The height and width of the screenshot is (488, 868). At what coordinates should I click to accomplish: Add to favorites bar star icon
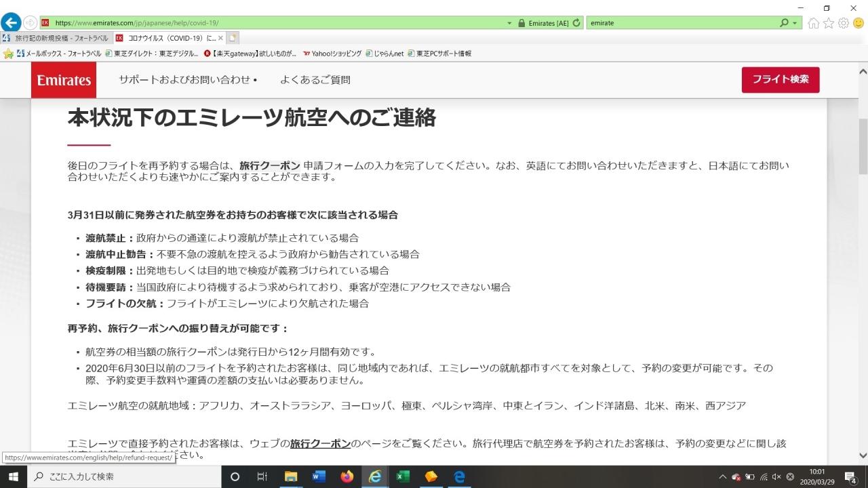[x=8, y=53]
